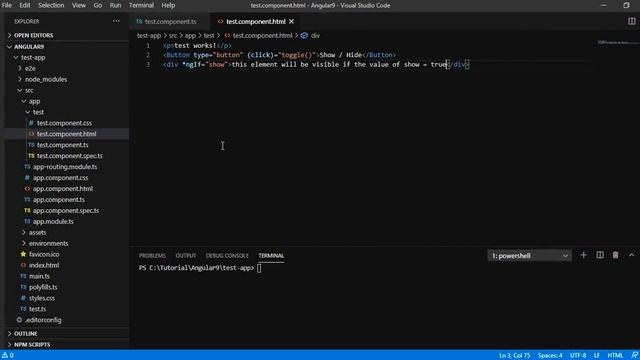
Task: Open the View menu
Action: [x=79, y=5]
